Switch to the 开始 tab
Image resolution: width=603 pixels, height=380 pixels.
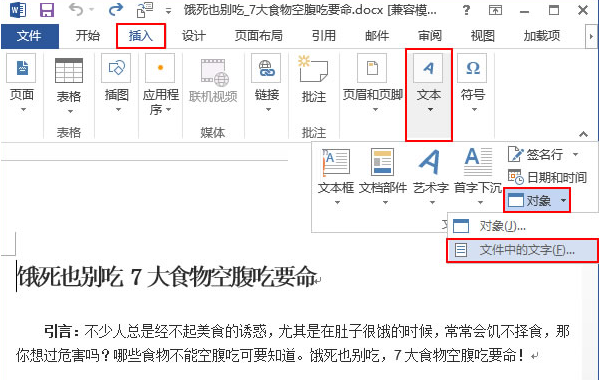pos(87,36)
